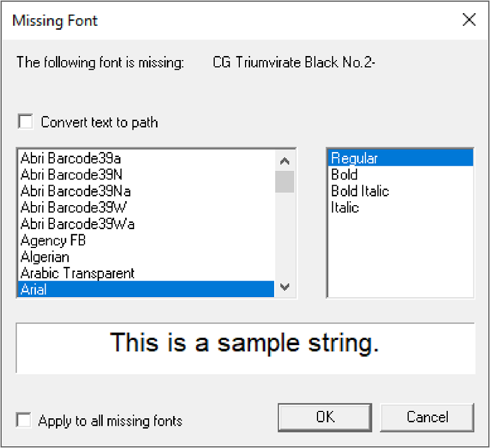The image size is (490, 448).
Task: Select Bold Italic style option
Action: pyautogui.click(x=360, y=191)
